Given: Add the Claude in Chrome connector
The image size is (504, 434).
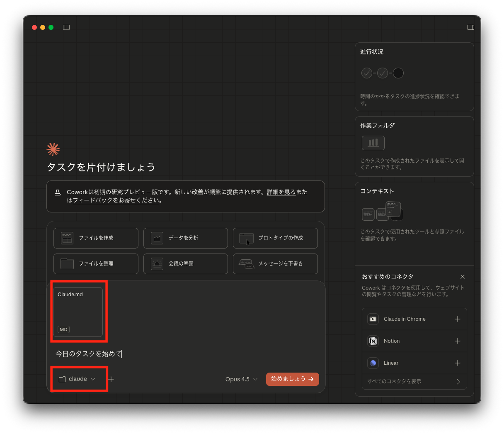Looking at the screenshot, I should [457, 319].
